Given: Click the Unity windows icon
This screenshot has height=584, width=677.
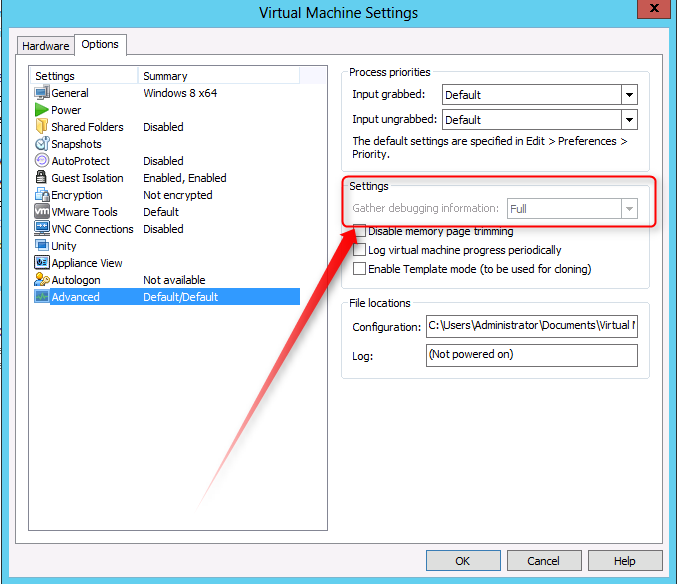Looking at the screenshot, I should point(42,246).
